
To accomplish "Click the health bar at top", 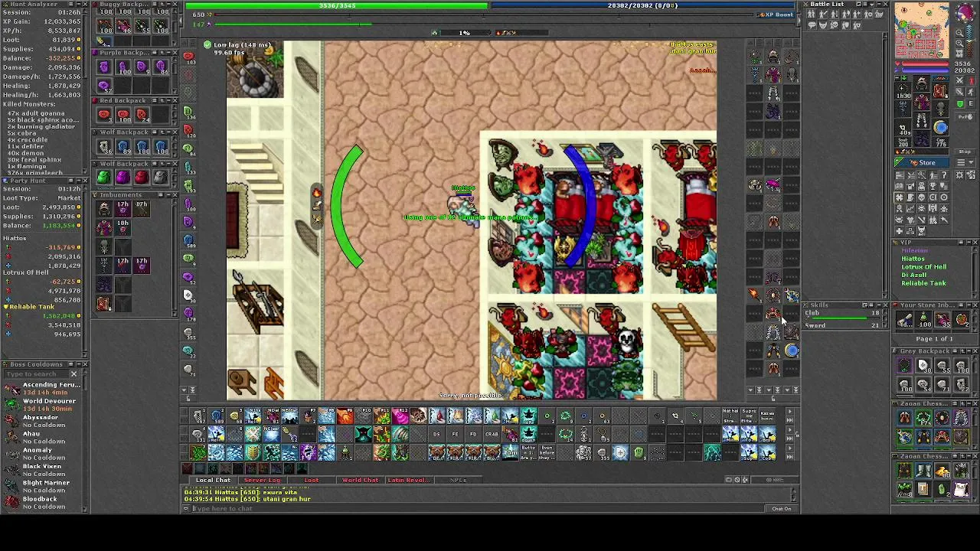I will (x=337, y=5).
